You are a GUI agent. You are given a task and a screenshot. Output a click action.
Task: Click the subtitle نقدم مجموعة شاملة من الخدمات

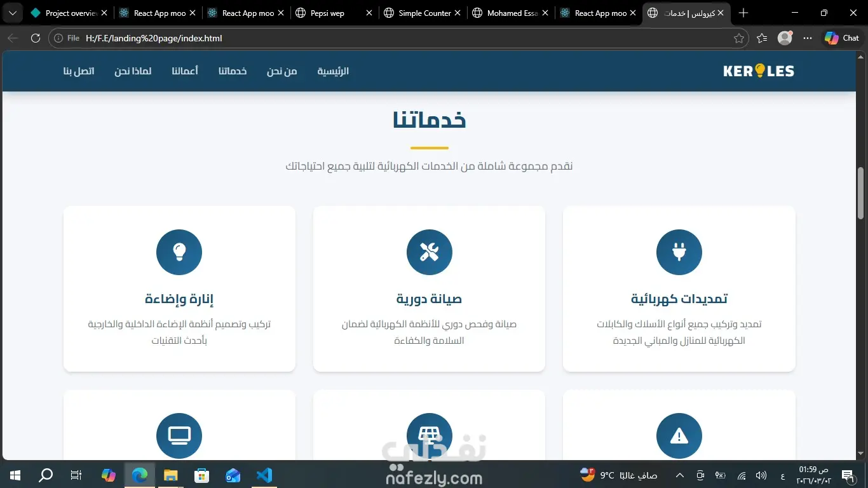click(430, 166)
